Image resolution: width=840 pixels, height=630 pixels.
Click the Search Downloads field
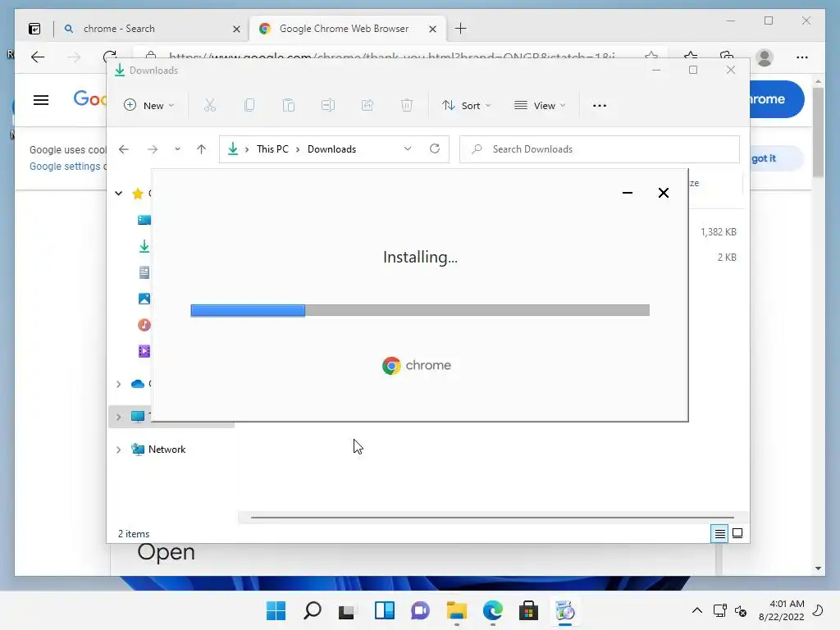click(x=600, y=149)
